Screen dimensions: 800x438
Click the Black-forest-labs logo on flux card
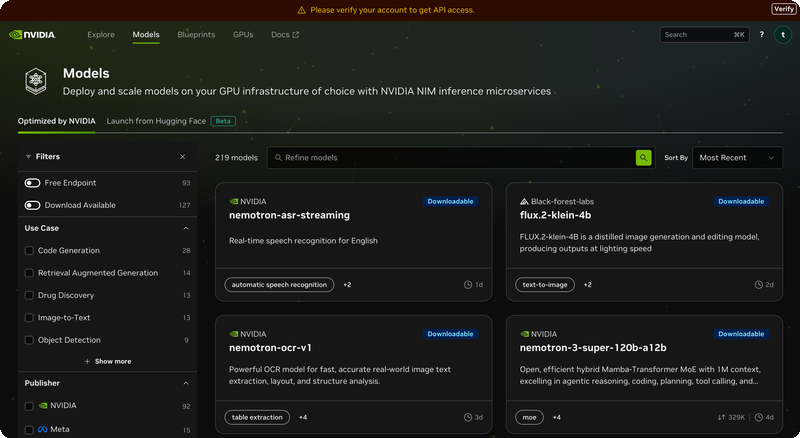pyautogui.click(x=524, y=202)
